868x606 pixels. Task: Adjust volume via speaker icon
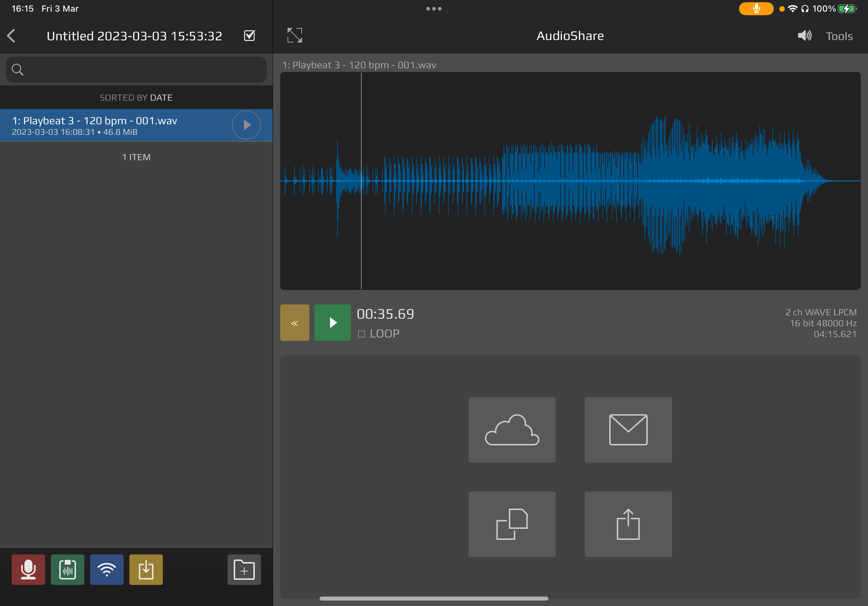point(804,36)
